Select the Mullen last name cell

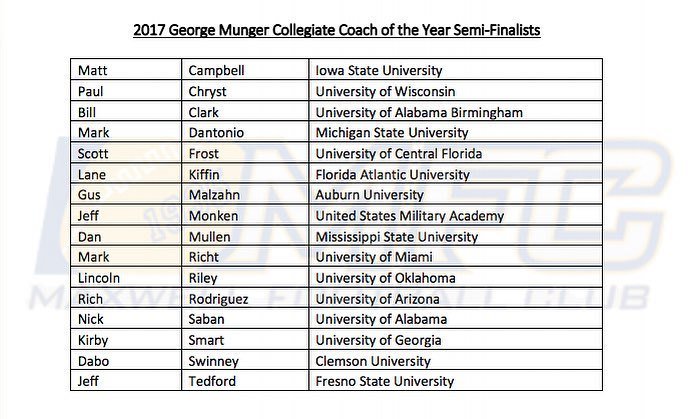click(x=245, y=236)
